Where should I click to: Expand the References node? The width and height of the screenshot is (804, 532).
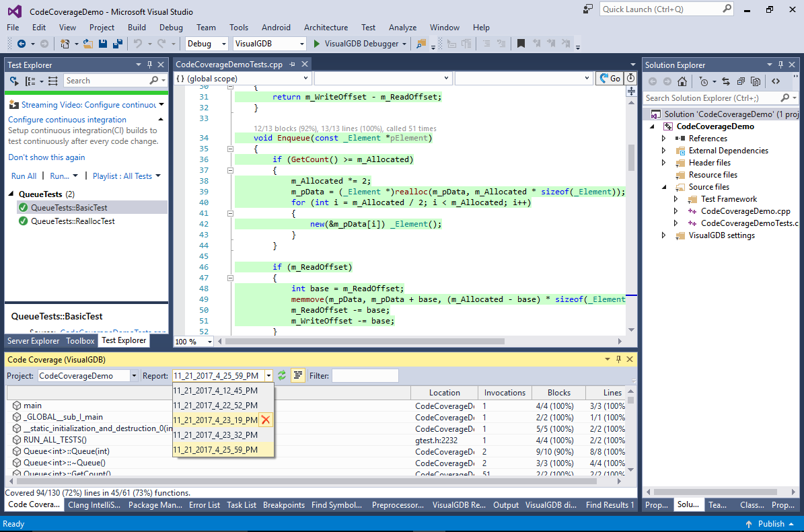tap(663, 139)
